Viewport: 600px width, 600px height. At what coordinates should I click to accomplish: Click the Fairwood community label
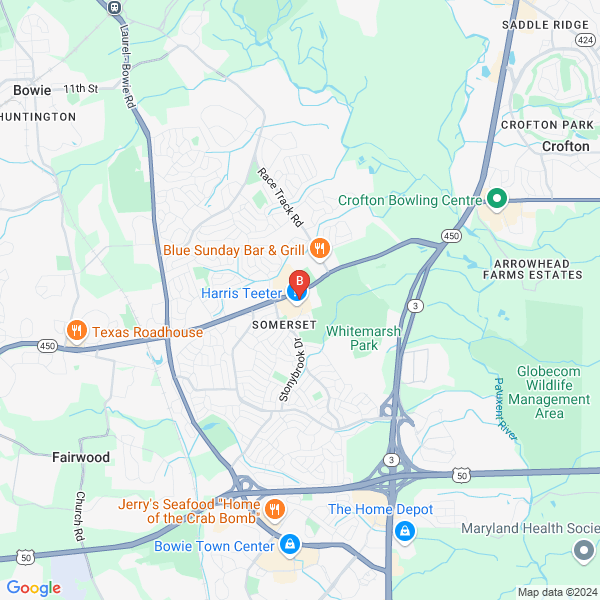click(81, 457)
